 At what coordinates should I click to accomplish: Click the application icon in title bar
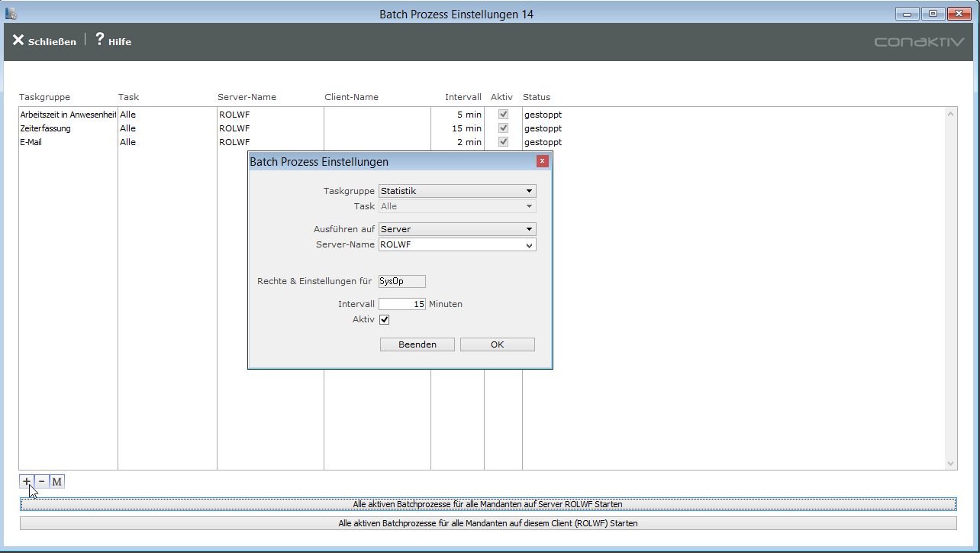click(11, 14)
